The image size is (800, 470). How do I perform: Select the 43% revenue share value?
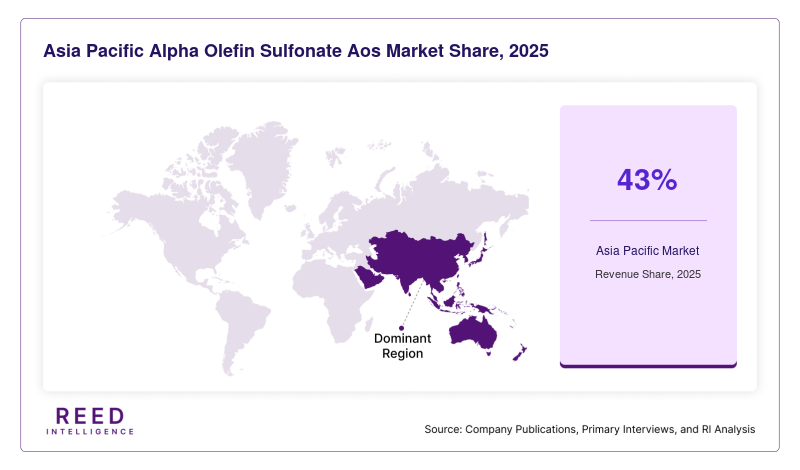(647, 180)
